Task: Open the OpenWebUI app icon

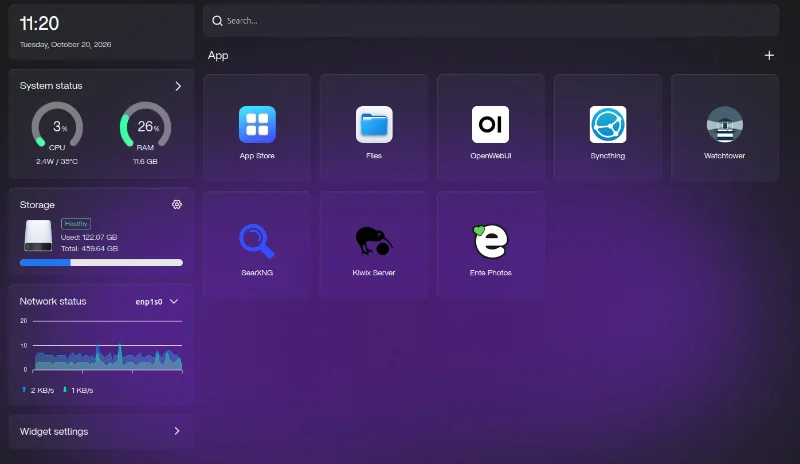Action: (490, 125)
